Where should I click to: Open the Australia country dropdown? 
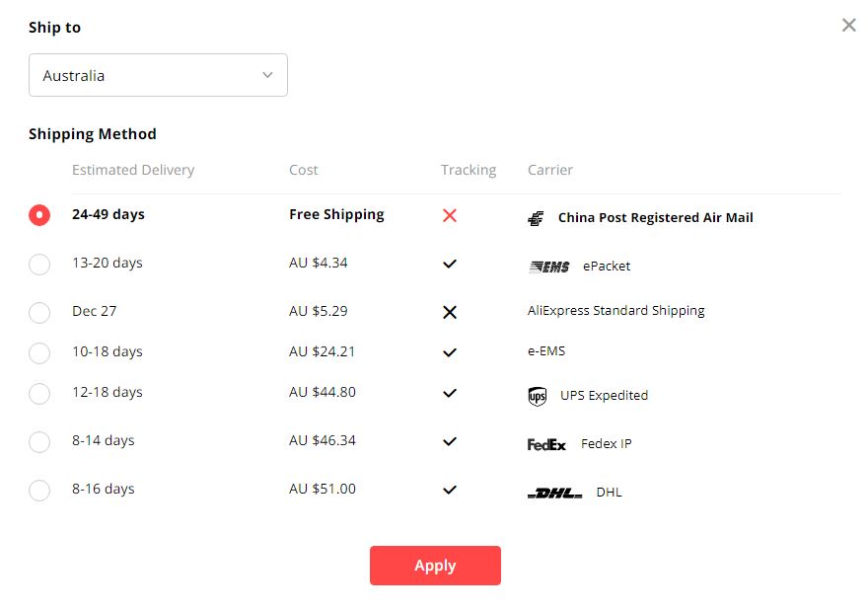click(158, 75)
